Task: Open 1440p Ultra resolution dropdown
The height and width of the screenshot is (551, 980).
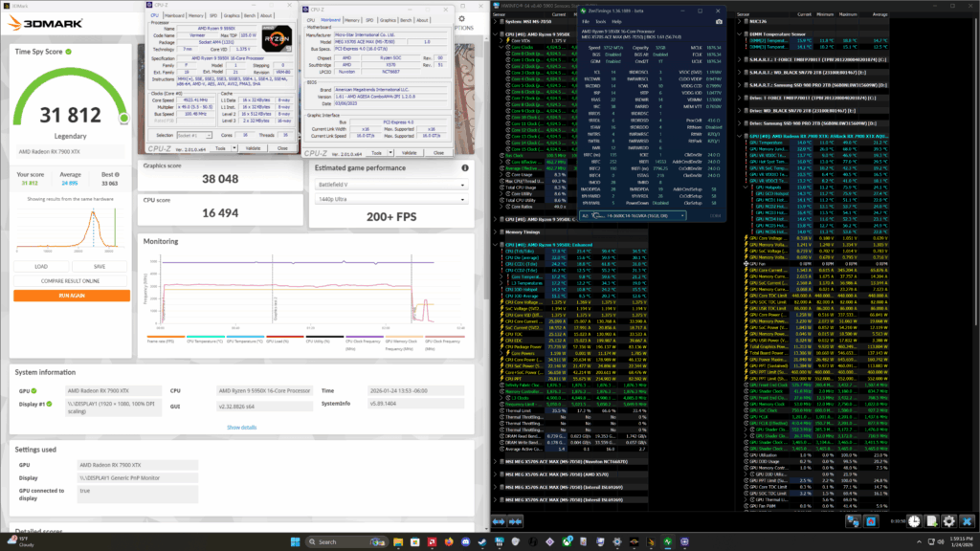Action: coord(390,199)
